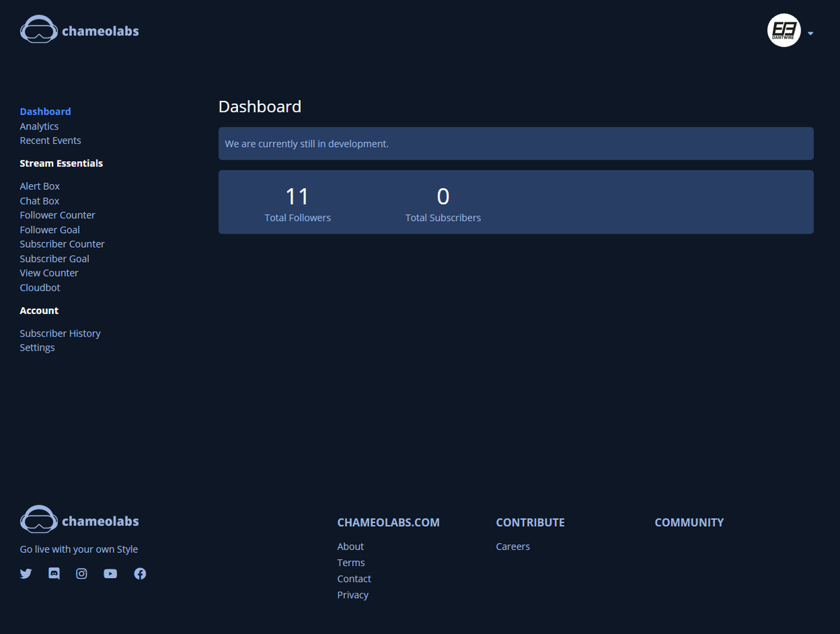
Task: Click the 'still in development' notice
Action: [516, 143]
